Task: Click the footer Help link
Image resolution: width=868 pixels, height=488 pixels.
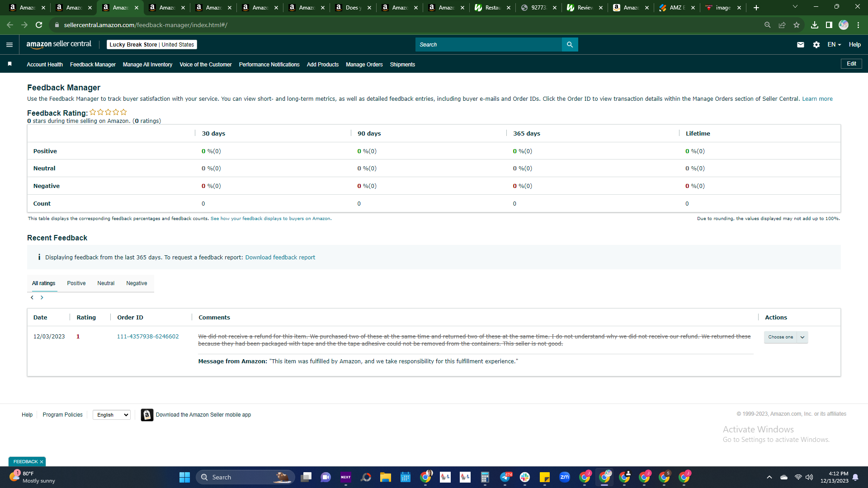Action: point(27,415)
